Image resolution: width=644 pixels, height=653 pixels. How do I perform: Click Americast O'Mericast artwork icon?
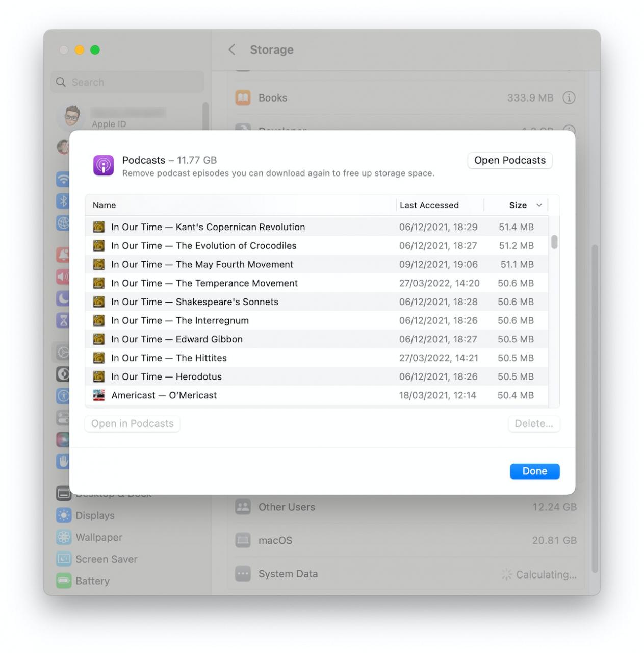tap(99, 395)
